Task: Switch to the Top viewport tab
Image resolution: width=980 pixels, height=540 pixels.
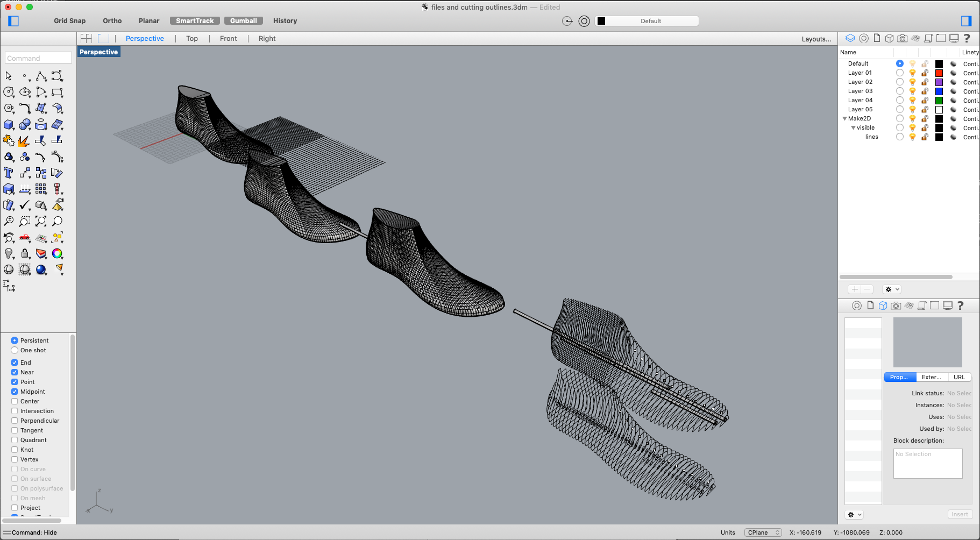Action: click(x=192, y=38)
